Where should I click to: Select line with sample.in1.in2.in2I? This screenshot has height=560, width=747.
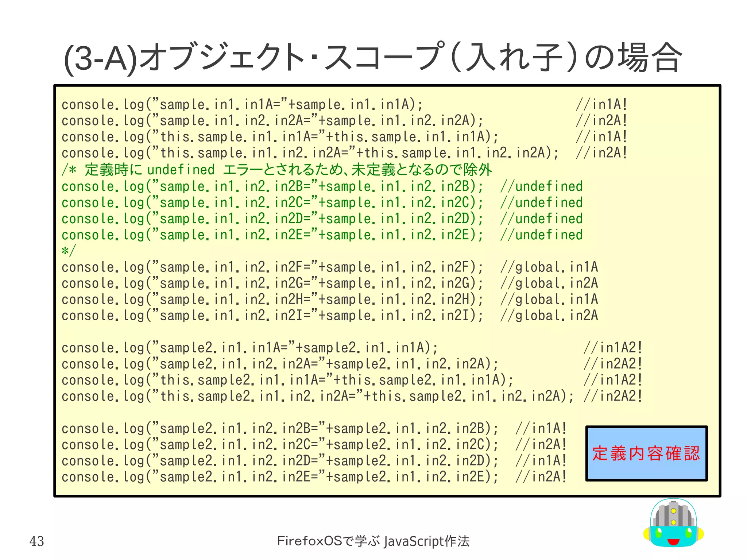(x=330, y=316)
